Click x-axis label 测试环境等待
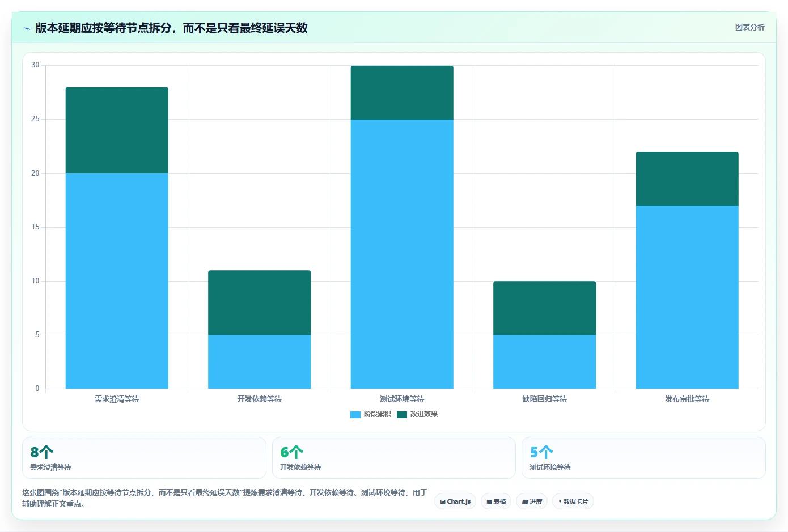The image size is (788, 532). (x=402, y=399)
